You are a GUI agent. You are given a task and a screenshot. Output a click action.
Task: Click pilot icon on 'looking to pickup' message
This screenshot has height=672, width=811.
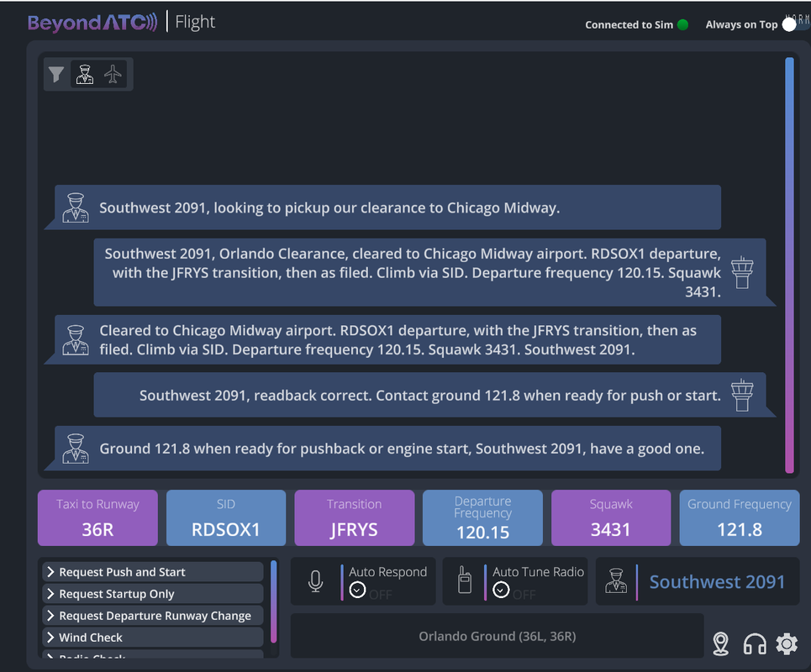pyautogui.click(x=76, y=207)
